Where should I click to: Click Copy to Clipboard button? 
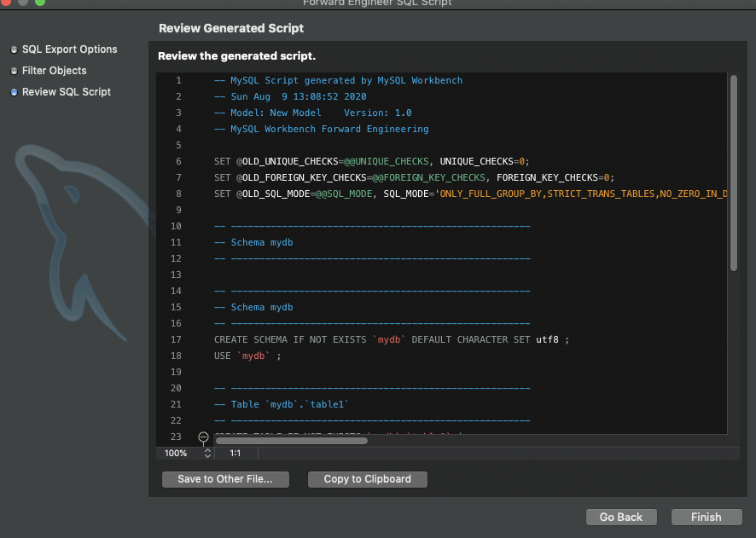click(368, 479)
